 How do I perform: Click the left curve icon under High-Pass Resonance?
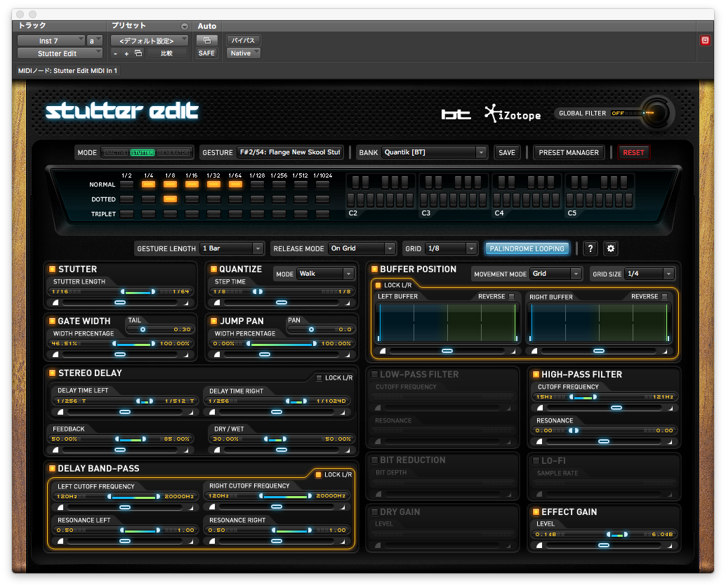pyautogui.click(x=539, y=441)
